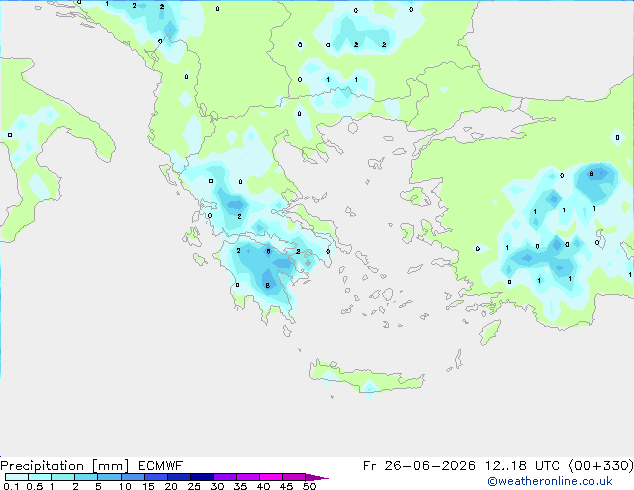634x490 pixels.
Task: Click the 'ECMWF' model label
Action: click(x=161, y=466)
